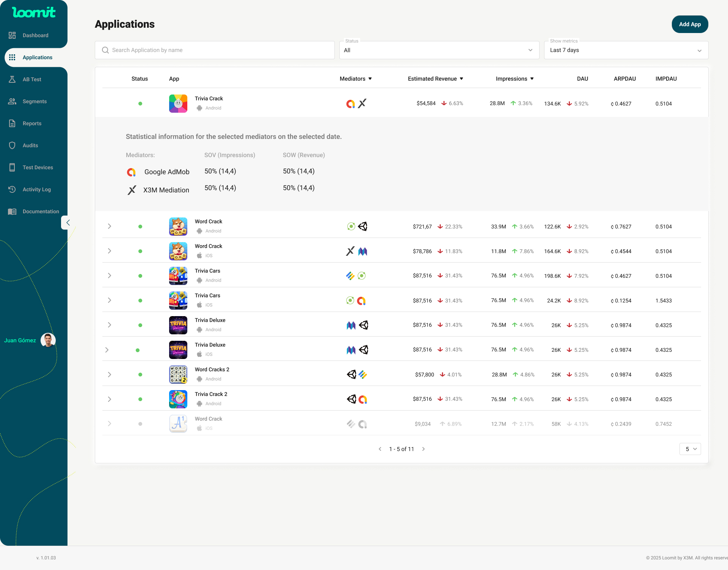View the Activity Log
The height and width of the screenshot is (570, 728).
click(36, 189)
